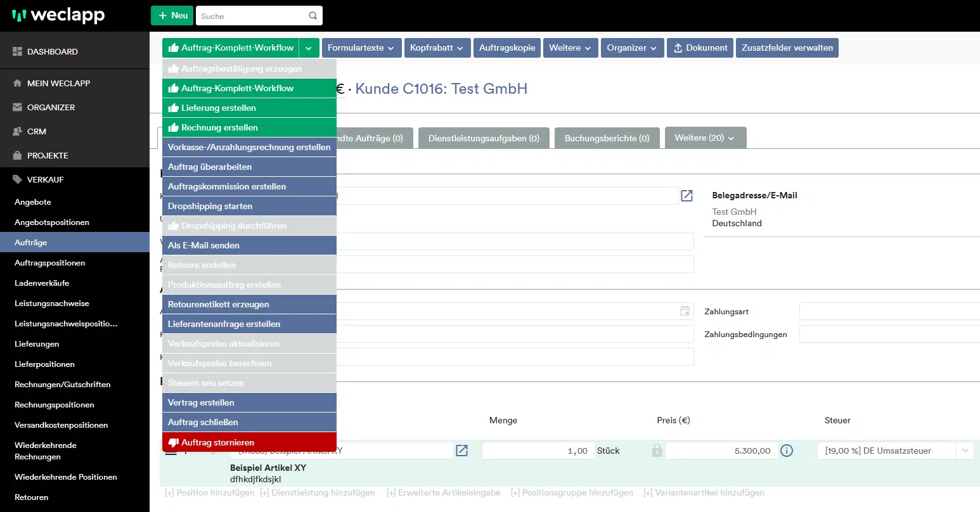Click Zusatzfelder verwalten button

click(787, 48)
